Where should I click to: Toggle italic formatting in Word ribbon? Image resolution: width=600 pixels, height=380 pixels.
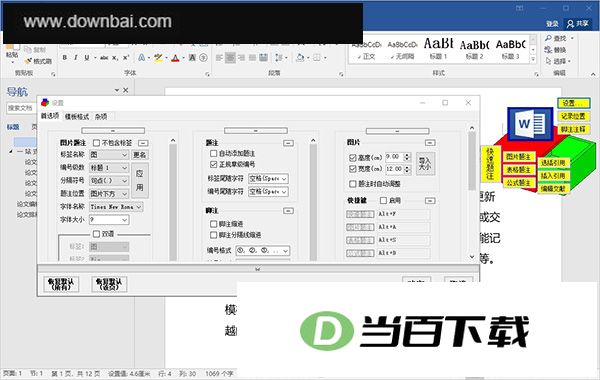pyautogui.click(x=75, y=58)
